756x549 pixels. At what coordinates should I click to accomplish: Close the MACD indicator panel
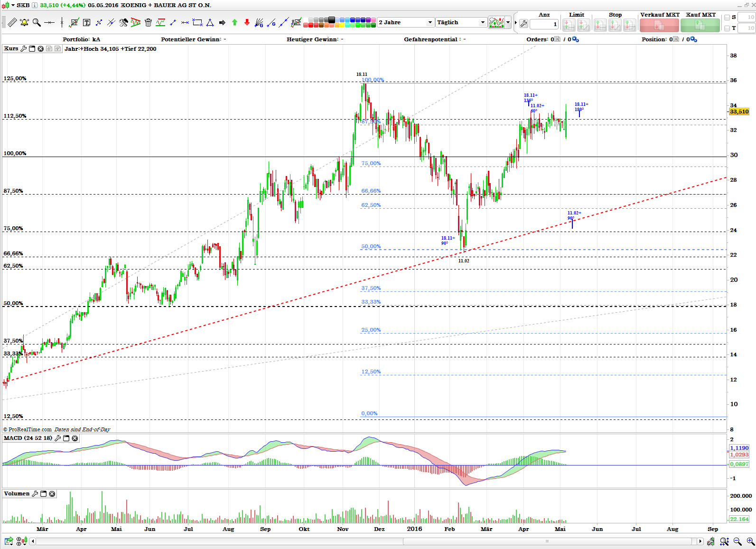(x=75, y=438)
